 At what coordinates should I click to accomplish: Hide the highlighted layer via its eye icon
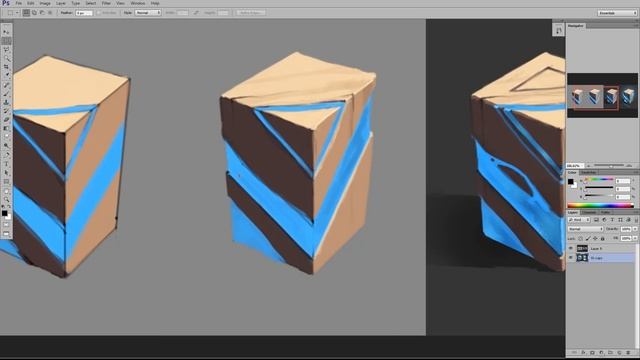coord(571,258)
